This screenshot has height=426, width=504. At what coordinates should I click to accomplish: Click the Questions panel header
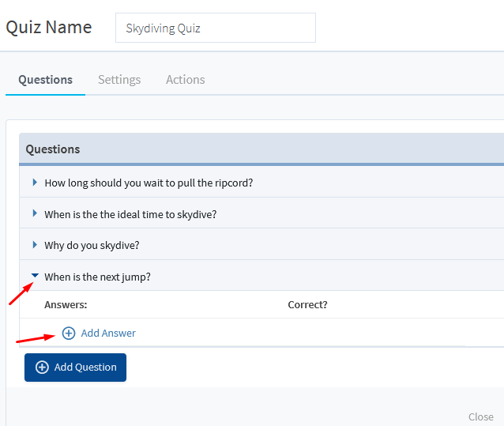click(x=52, y=149)
